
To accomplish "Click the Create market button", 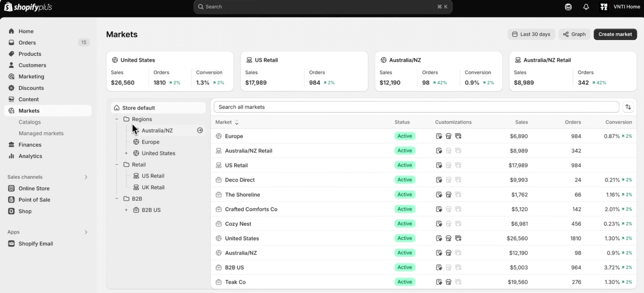I will (615, 34).
